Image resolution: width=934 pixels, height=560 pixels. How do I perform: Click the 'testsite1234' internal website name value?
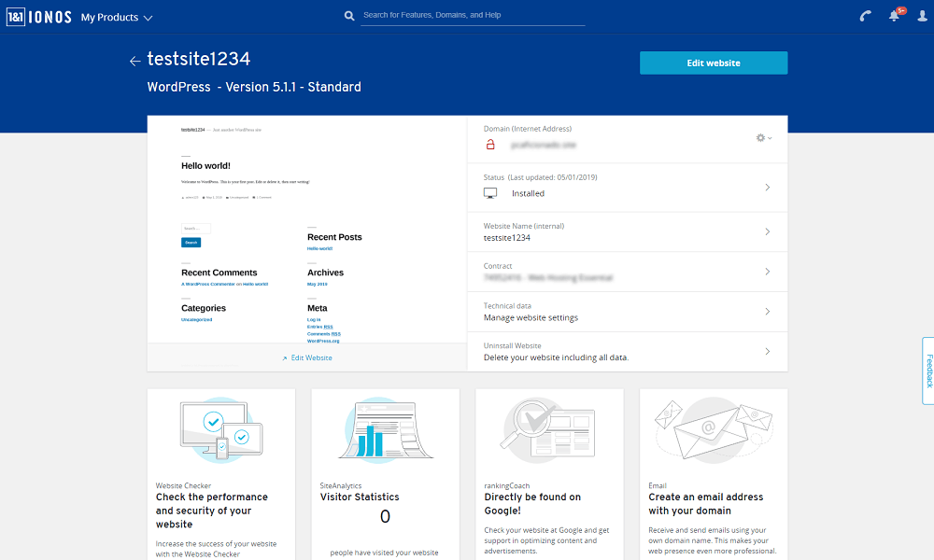(507, 237)
